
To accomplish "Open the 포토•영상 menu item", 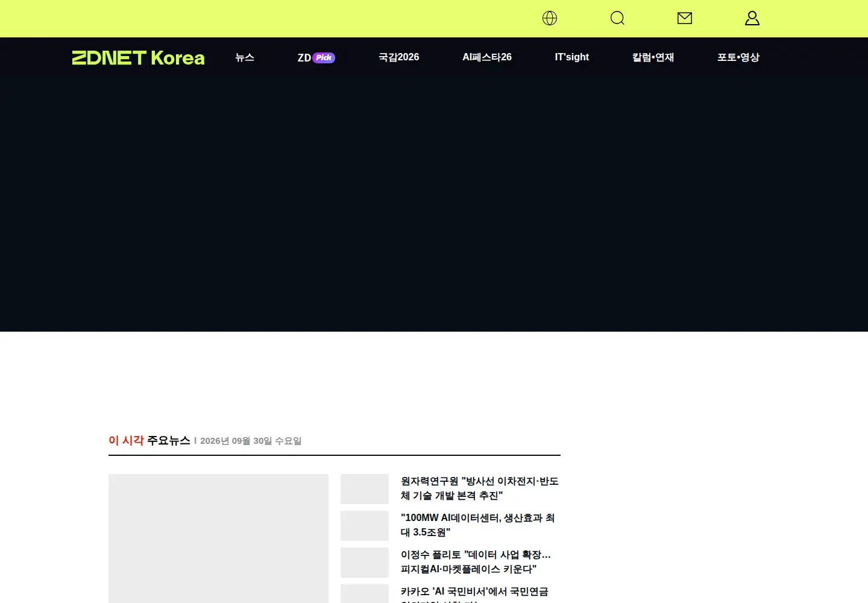I will [x=738, y=57].
